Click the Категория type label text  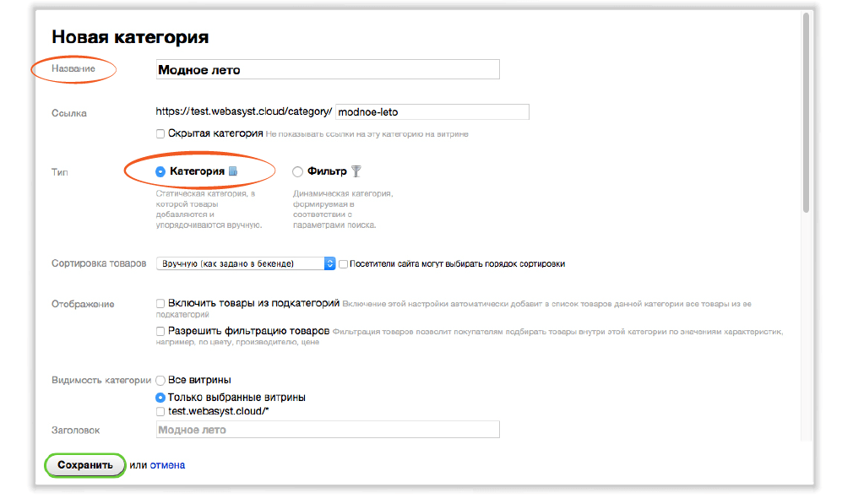pyautogui.click(x=197, y=171)
